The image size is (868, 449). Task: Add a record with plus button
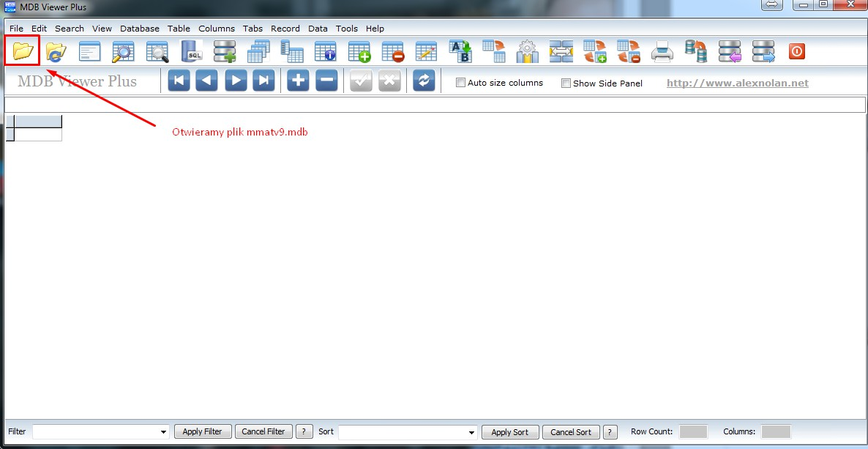[x=298, y=81]
